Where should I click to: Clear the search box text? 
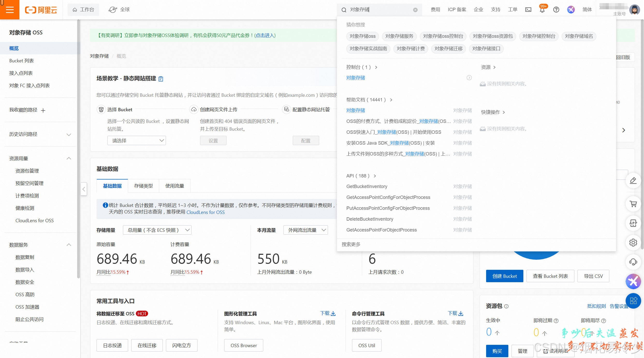(415, 10)
